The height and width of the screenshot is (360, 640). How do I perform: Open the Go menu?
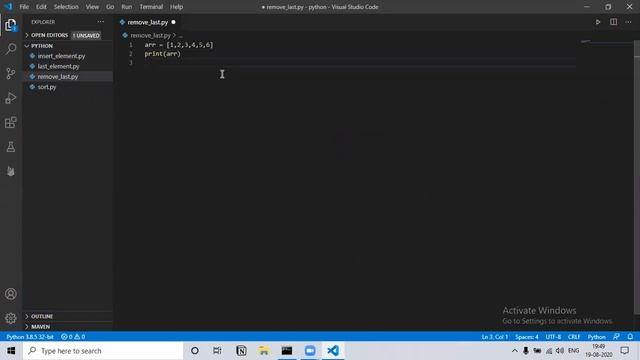(x=110, y=7)
